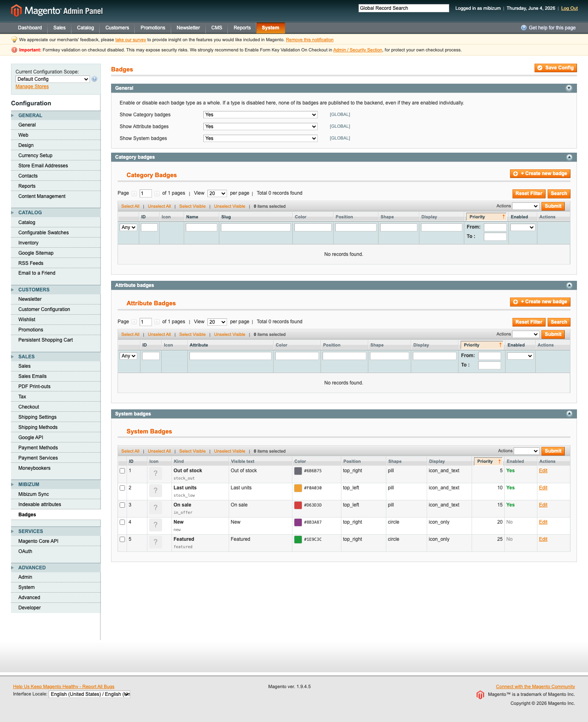Viewport: 588px width, 722px height.
Task: Open Show System badges dropdown
Action: click(261, 138)
